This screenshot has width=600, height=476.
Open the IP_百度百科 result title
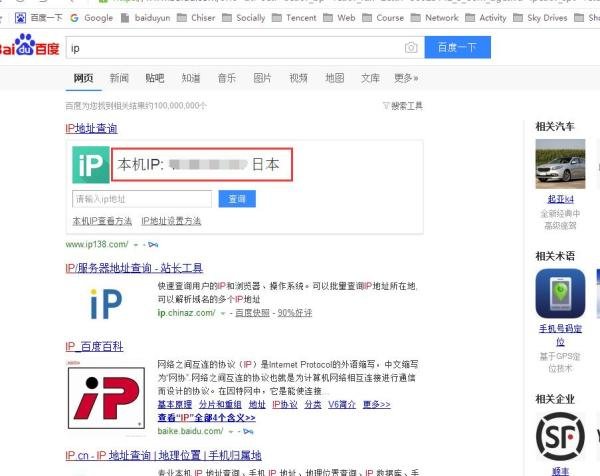click(94, 347)
